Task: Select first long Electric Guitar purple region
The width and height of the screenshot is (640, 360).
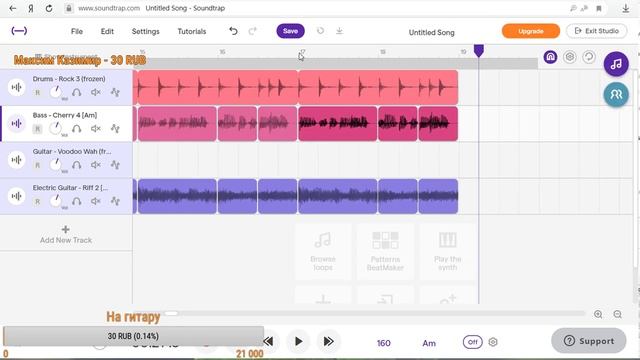Action: pyautogui.click(x=177, y=196)
